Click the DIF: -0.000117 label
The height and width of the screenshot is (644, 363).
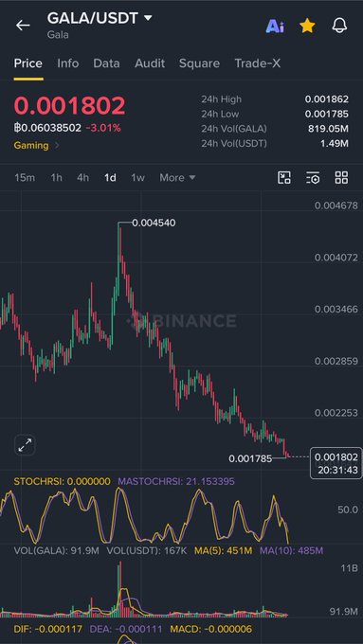tap(48, 629)
